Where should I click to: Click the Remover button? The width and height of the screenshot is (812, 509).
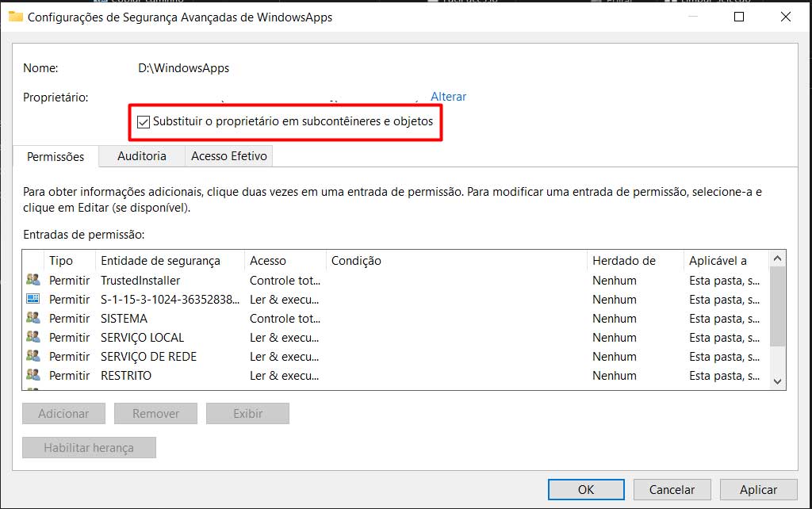(x=156, y=413)
